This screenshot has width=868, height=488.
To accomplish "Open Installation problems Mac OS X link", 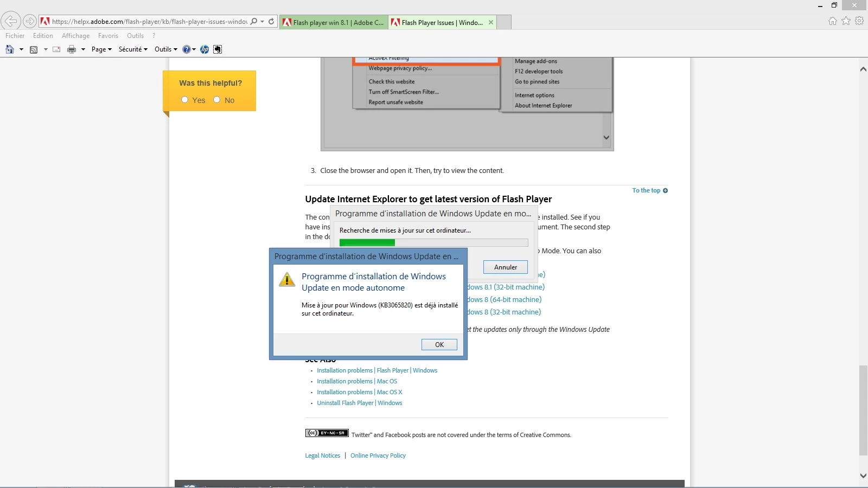I will [x=360, y=392].
